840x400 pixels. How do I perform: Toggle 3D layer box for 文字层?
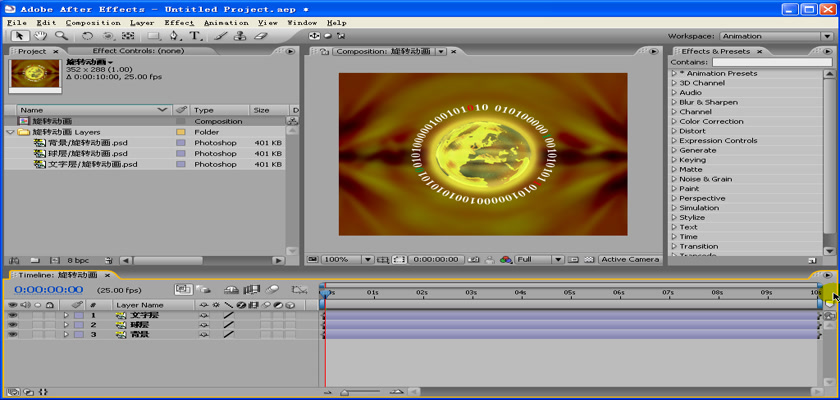tap(290, 315)
